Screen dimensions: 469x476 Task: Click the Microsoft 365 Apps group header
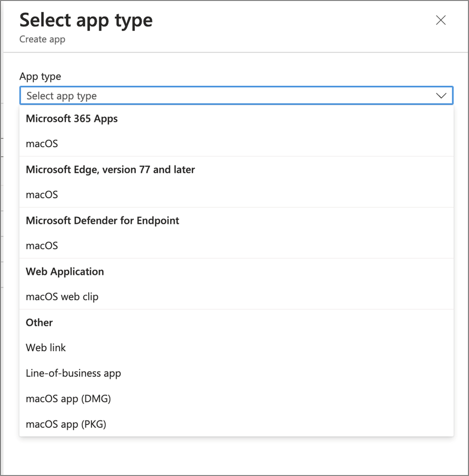[71, 119]
